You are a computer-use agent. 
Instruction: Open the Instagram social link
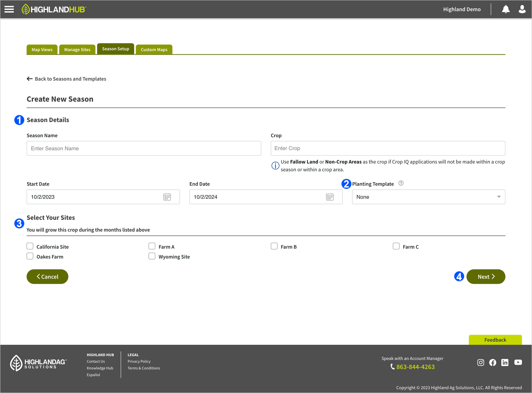[x=480, y=362]
